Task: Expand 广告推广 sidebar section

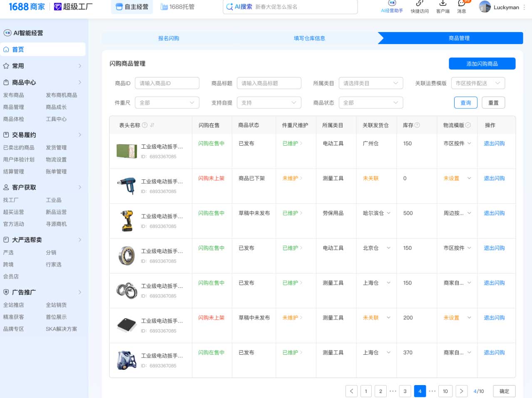Action: 80,292
